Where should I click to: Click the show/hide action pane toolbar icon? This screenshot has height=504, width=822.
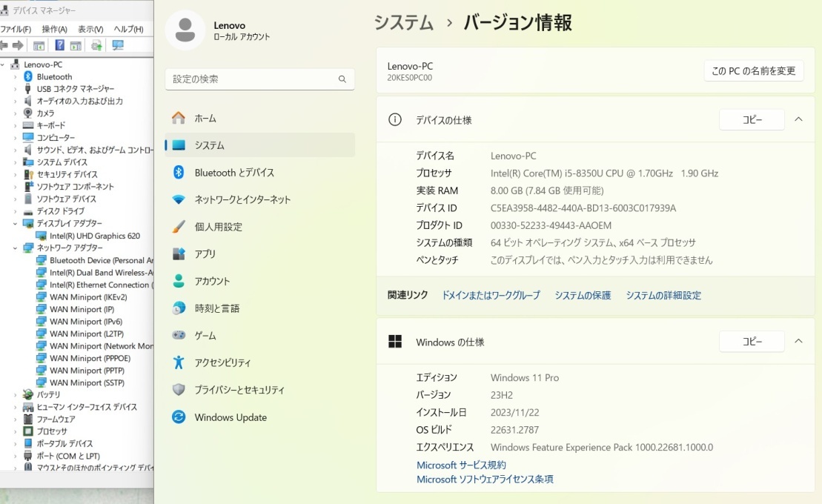click(x=76, y=46)
